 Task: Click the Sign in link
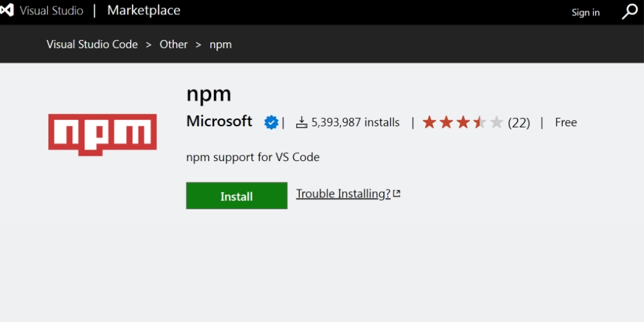click(585, 12)
